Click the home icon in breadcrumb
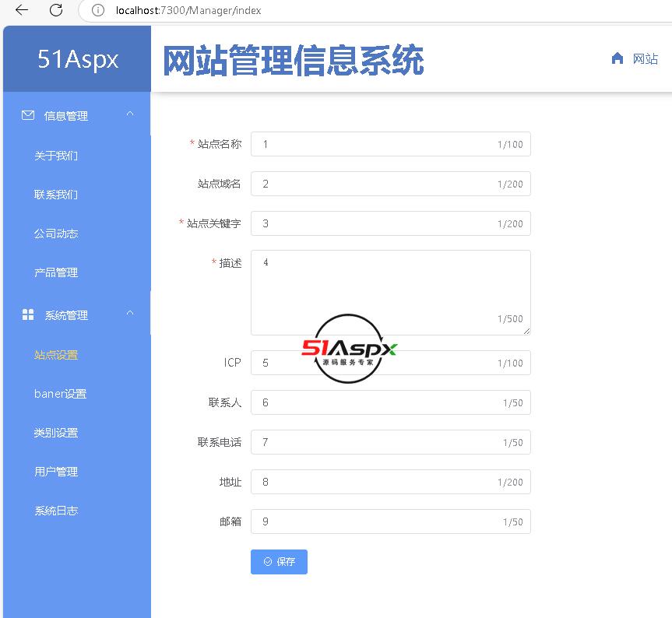The height and width of the screenshot is (618, 672). (x=617, y=58)
